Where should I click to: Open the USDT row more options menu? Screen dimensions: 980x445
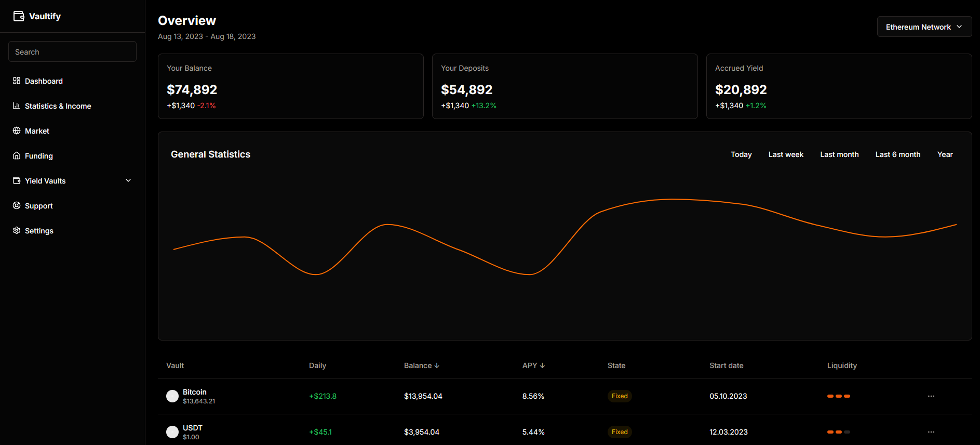coord(931,432)
